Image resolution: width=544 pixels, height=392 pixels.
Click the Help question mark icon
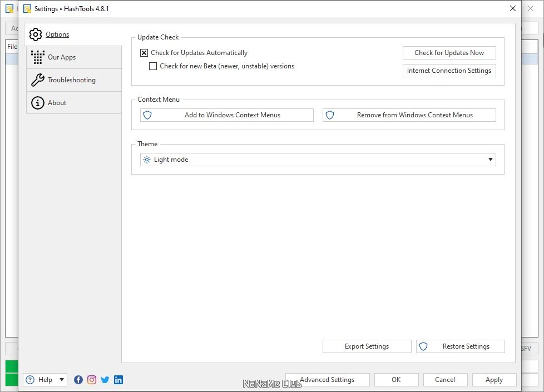(30, 380)
